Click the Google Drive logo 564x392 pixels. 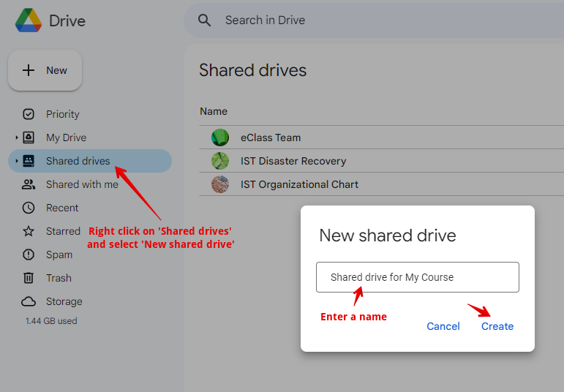pos(29,20)
